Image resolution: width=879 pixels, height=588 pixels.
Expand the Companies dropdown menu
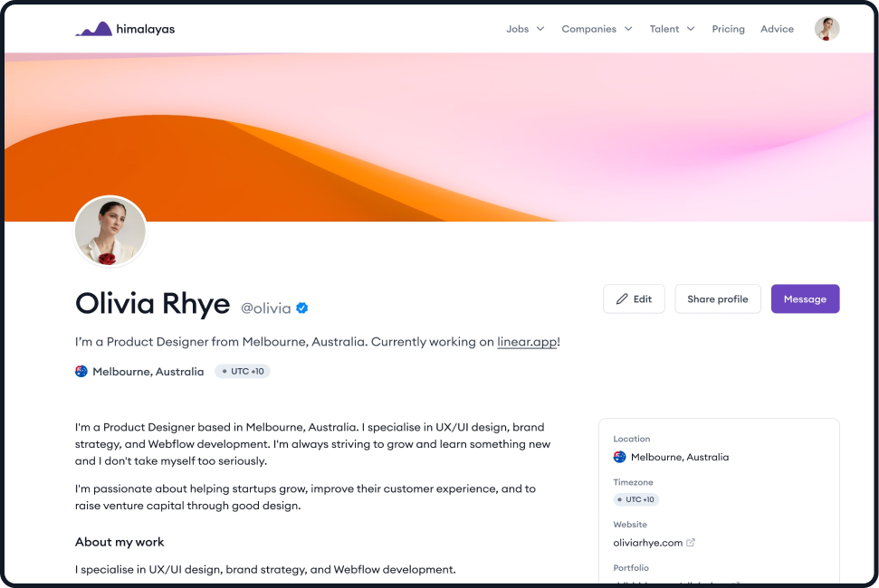pos(597,29)
